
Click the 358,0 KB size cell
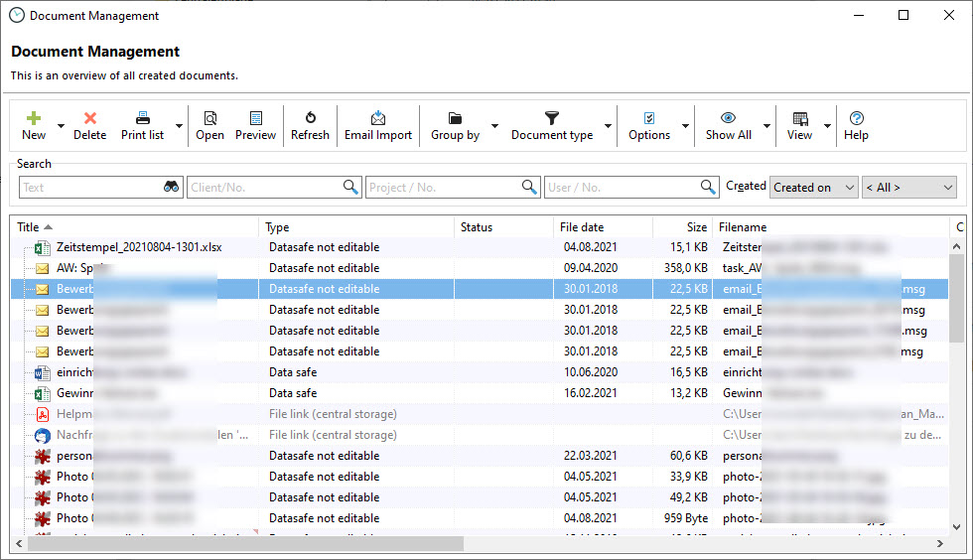coord(686,268)
